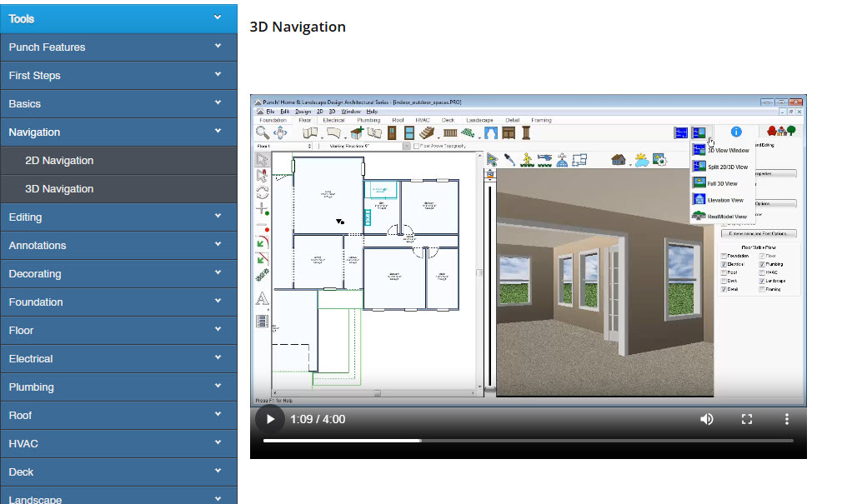Select the house exterior view icon
This screenshot has height=504, width=847.
tap(618, 159)
